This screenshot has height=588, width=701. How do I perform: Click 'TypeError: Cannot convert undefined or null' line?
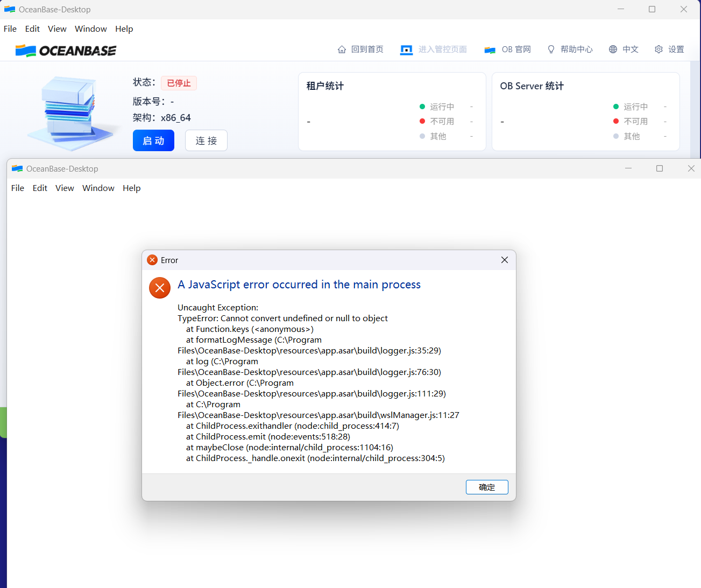pos(282,318)
